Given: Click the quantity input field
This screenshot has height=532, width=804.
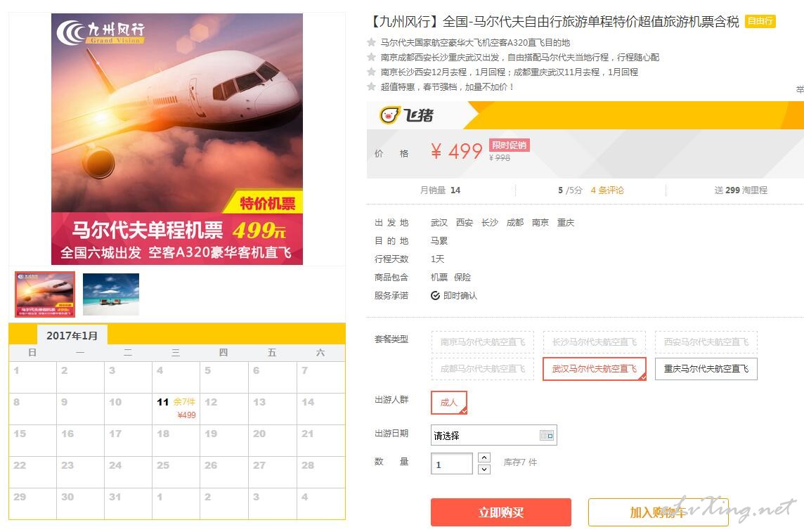Looking at the screenshot, I should coord(451,463).
